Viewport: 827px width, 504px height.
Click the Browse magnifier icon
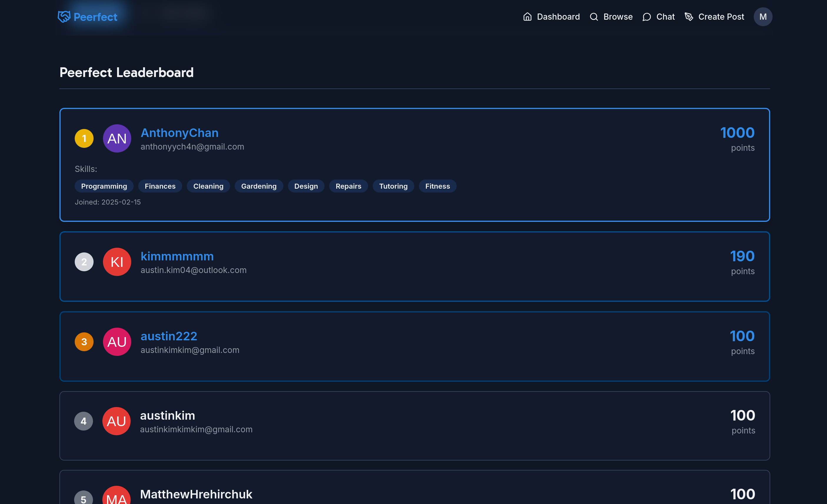(x=594, y=17)
